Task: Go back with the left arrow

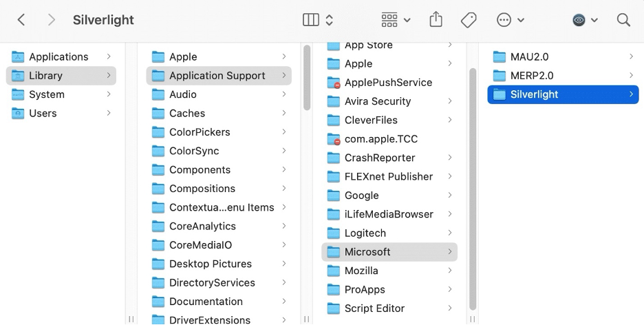Action: tap(21, 20)
